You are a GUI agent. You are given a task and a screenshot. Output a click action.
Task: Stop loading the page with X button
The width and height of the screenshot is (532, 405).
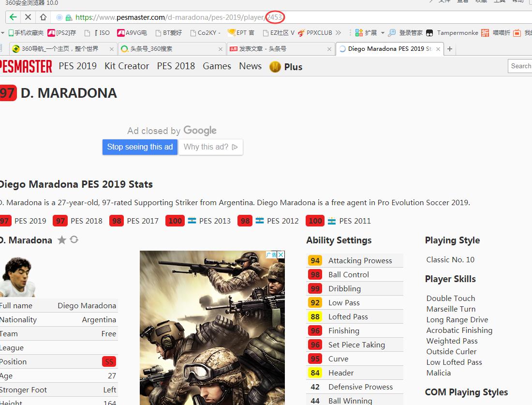coord(28,17)
